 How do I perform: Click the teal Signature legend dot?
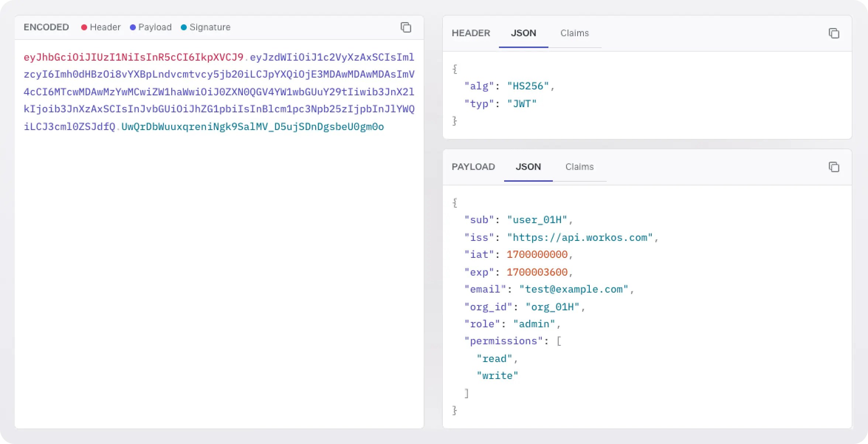coord(183,27)
